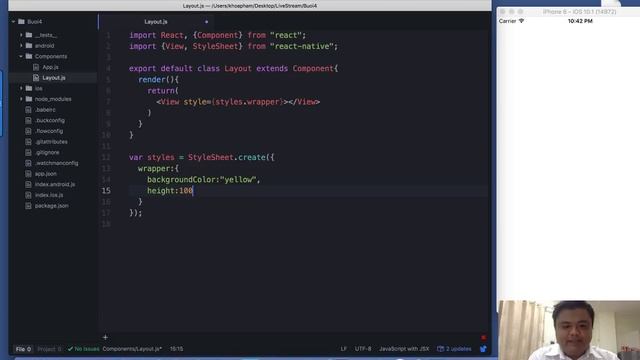Screen dimensions: 640x360
Task: Change the UTF-8 encoding selector
Action: (x=363, y=349)
